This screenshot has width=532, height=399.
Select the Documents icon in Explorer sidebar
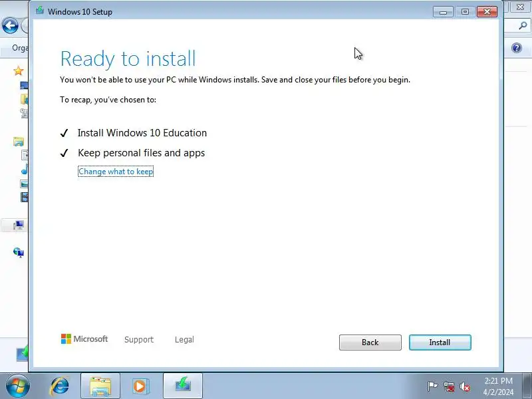pos(25,155)
